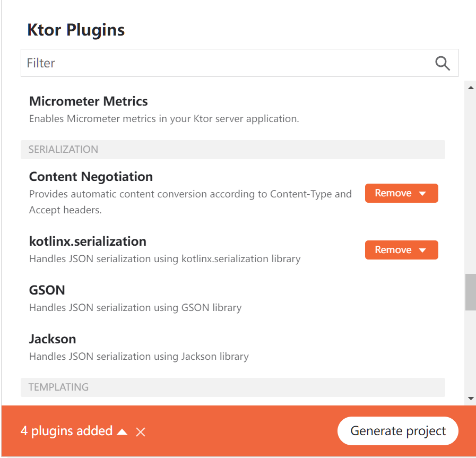Click the search magnifier icon
The image size is (476, 458).
(x=443, y=63)
